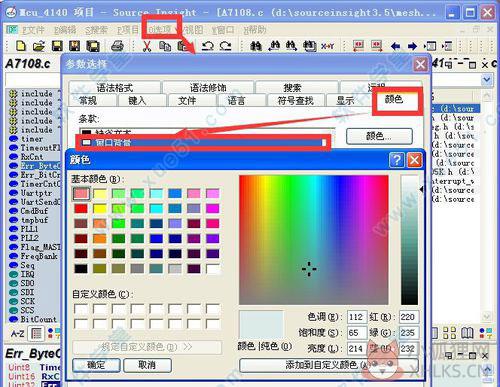Switch to the 语言 tab
The height and width of the screenshot is (387, 500).
coord(236,100)
